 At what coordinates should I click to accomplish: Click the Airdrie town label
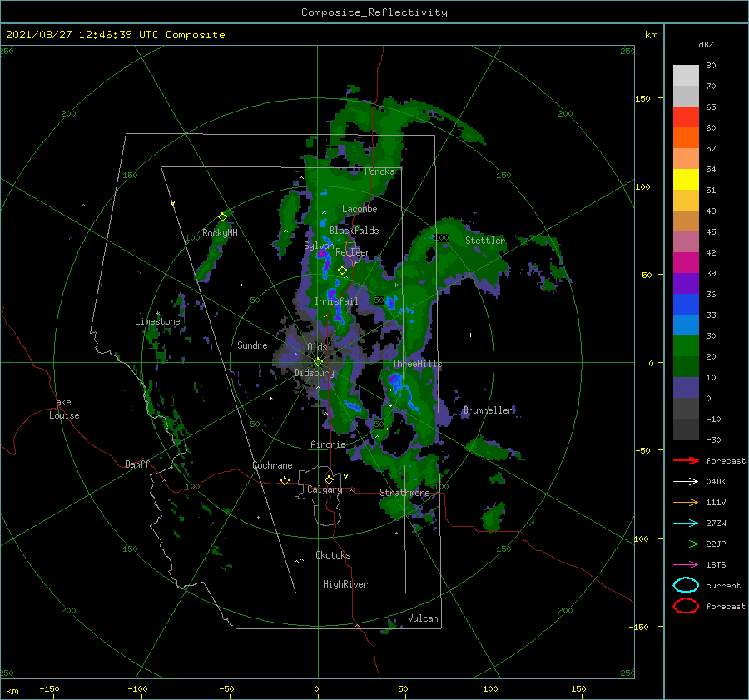(x=328, y=444)
